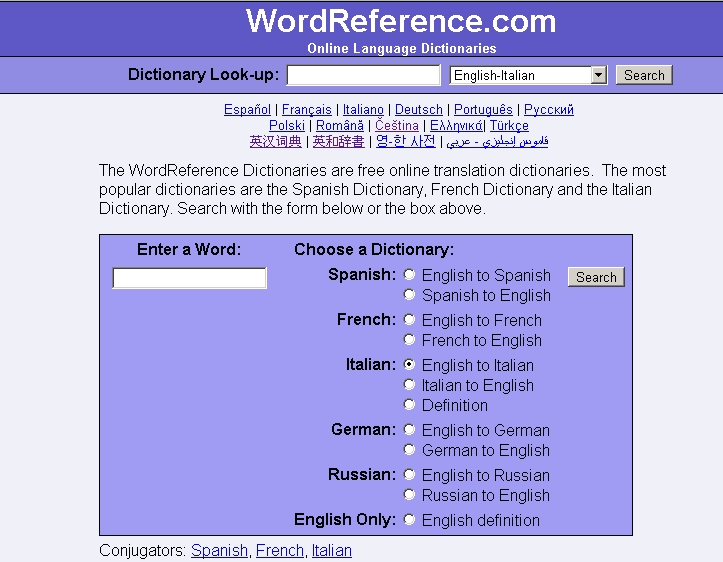The image size is (723, 562).
Task: Select the English to Spanish radio button
Action: [409, 275]
